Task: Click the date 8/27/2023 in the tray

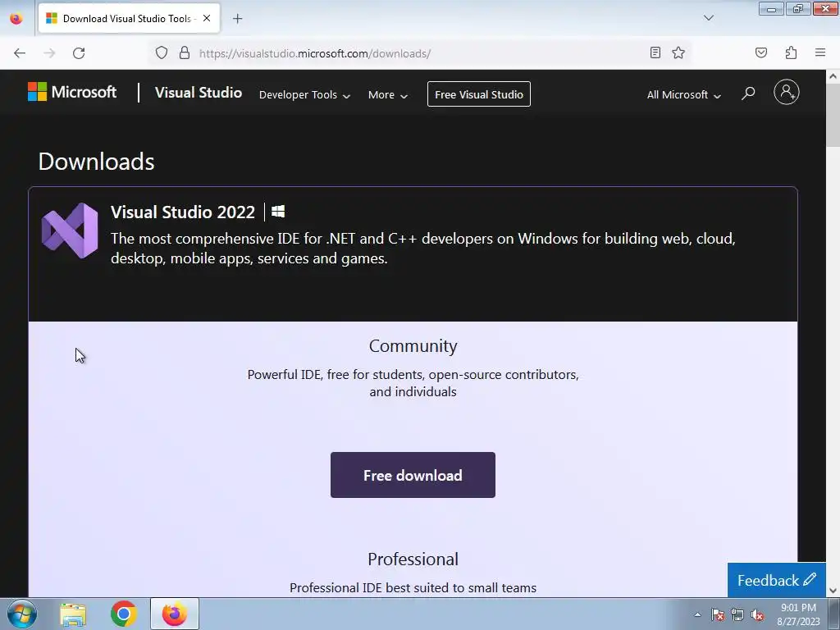Action: coord(798,622)
